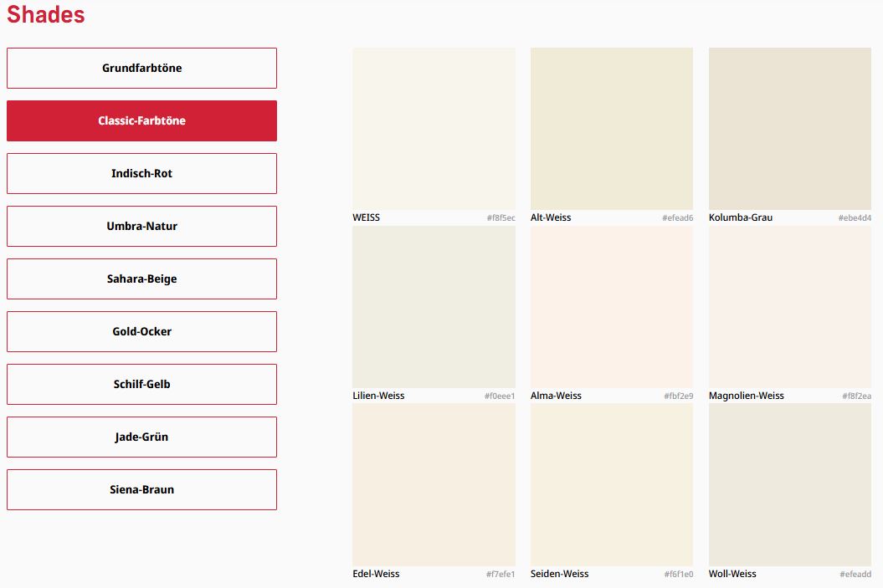Viewport: 883px width, 588px height.
Task: Open the Indisch-Rot shade group
Action: 141,173
